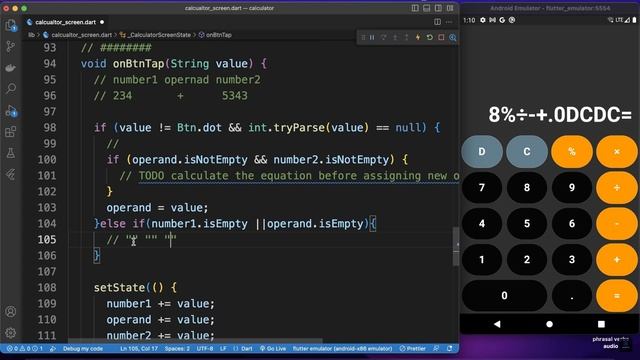Open the widget inspector debug icon
The width and height of the screenshot is (640, 360).
[453, 38]
